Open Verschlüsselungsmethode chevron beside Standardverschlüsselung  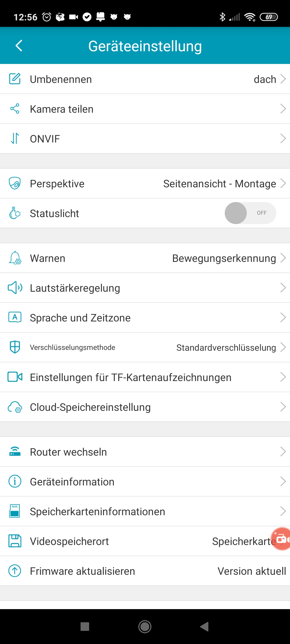point(283,347)
